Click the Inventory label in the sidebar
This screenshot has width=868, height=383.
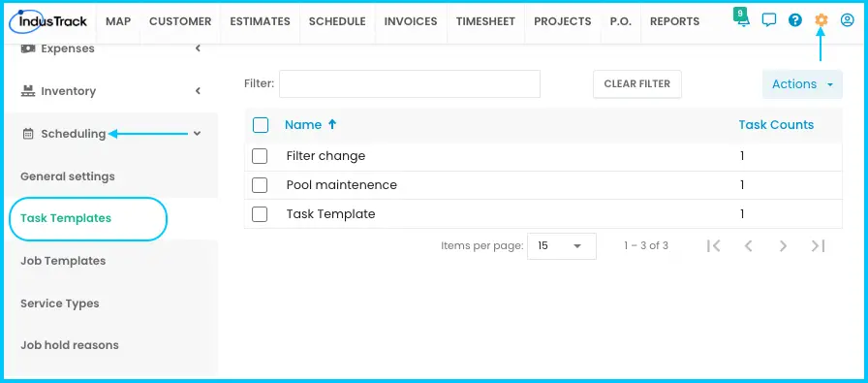coord(68,91)
